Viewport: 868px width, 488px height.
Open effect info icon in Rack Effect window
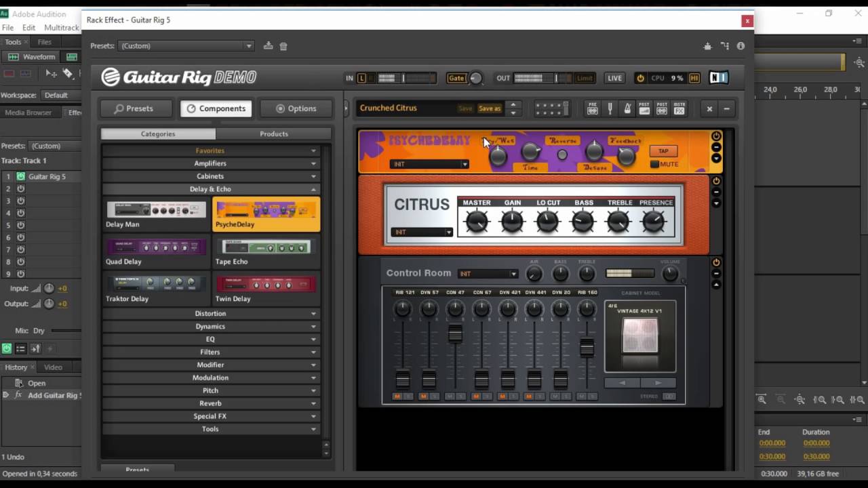click(x=741, y=45)
